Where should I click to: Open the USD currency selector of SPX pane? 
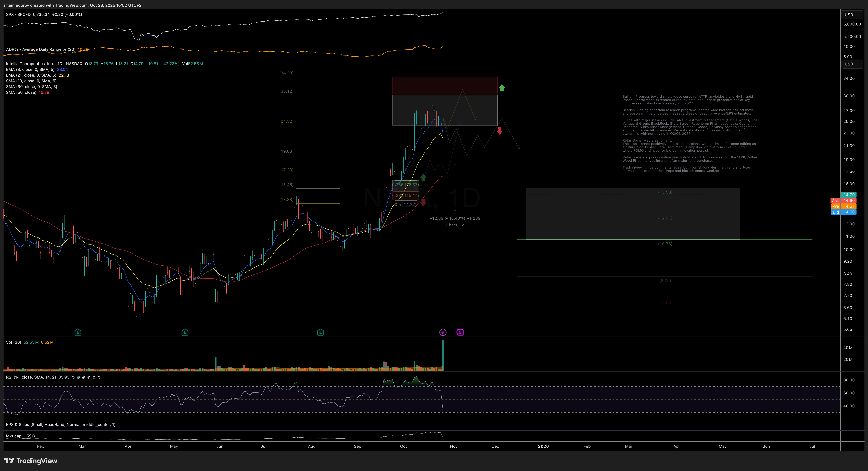tap(852, 15)
